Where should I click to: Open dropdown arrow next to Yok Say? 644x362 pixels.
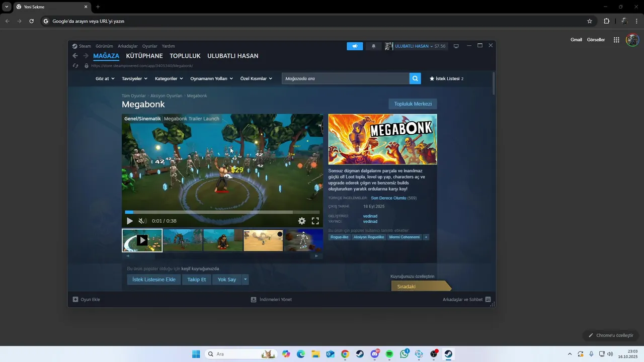pyautogui.click(x=245, y=280)
